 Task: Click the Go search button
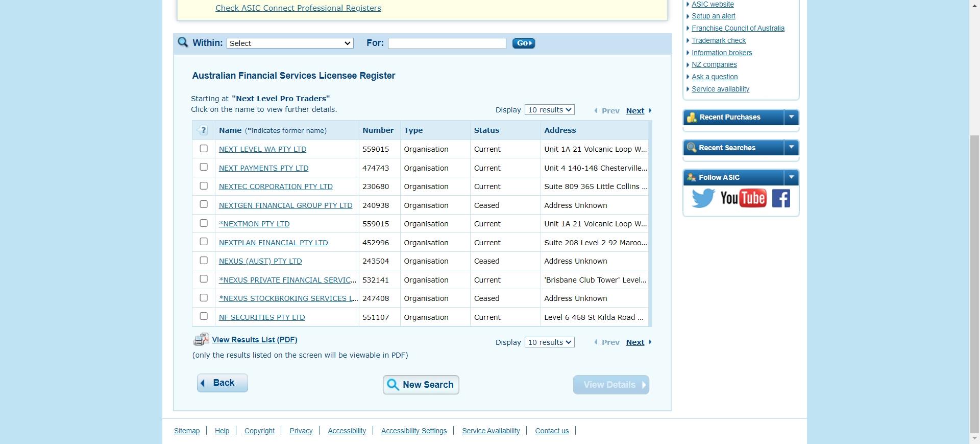524,43
